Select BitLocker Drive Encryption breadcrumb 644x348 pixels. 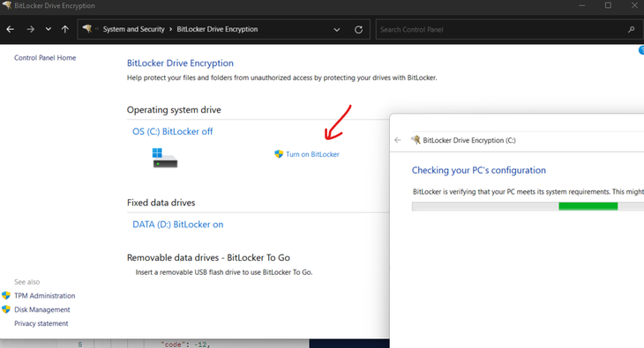[217, 29]
